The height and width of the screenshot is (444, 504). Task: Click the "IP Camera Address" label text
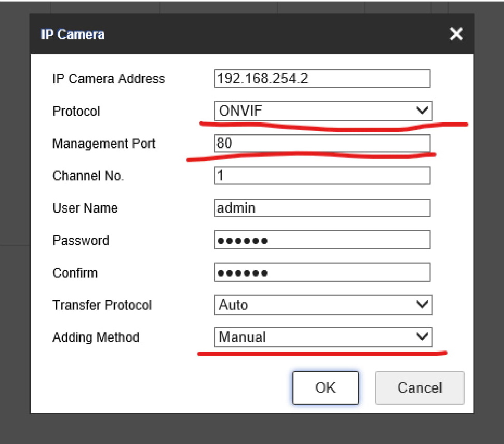tap(109, 79)
